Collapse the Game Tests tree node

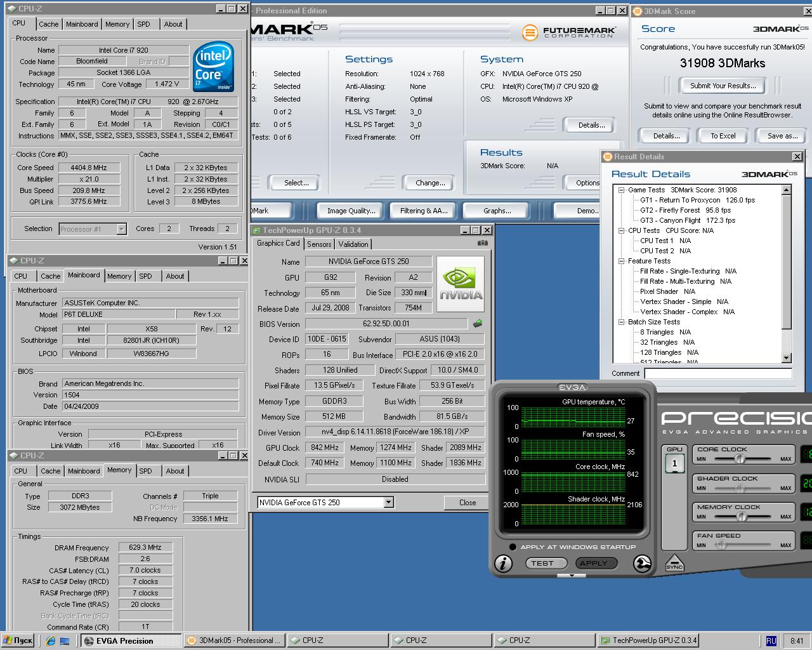[x=622, y=190]
